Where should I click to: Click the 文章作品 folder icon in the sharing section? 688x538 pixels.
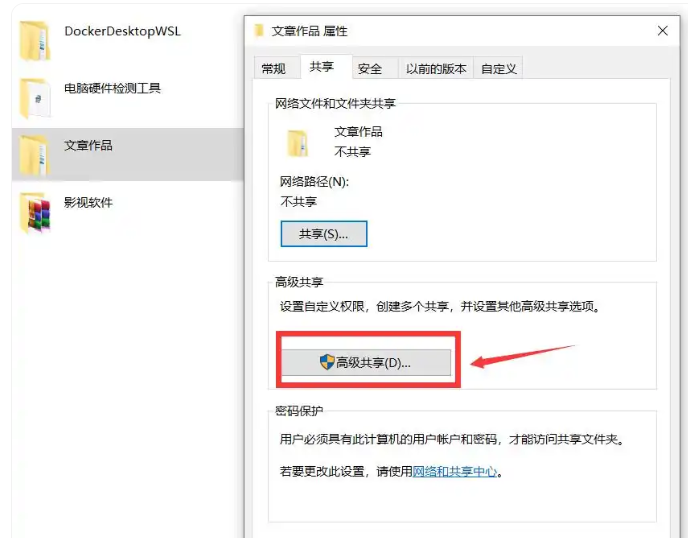297,143
